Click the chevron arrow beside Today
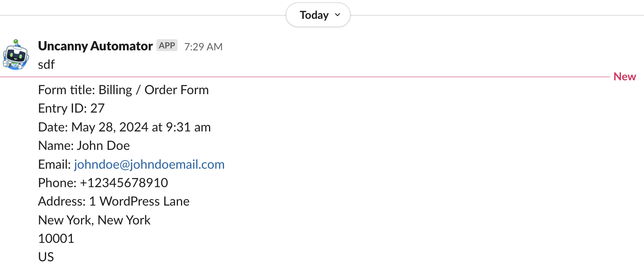This screenshot has width=644, height=269. pos(338,15)
